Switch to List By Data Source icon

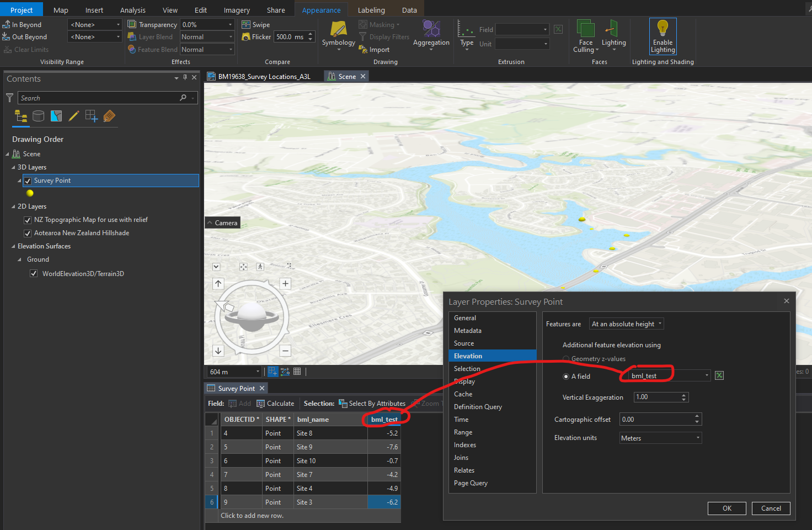(38, 116)
